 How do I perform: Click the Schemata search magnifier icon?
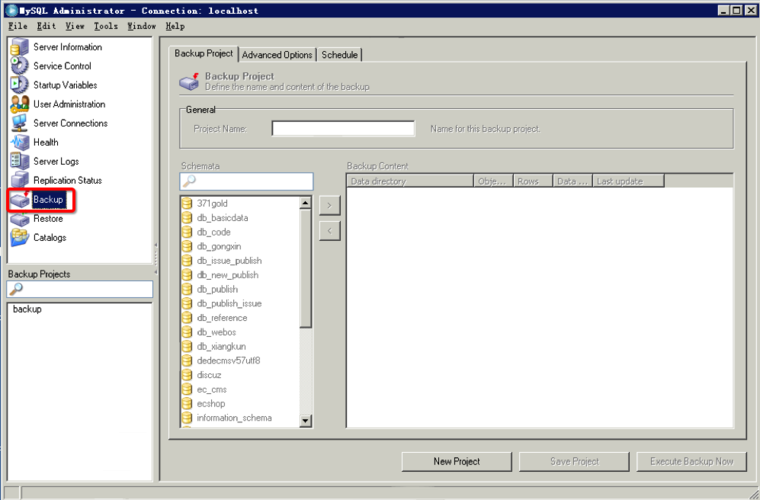(189, 181)
